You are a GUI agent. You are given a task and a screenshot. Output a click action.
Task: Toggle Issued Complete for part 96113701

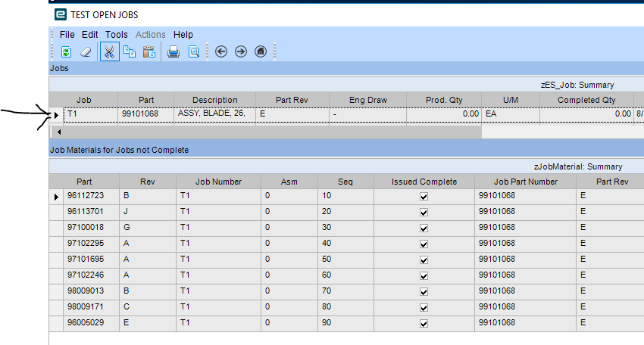click(x=424, y=213)
